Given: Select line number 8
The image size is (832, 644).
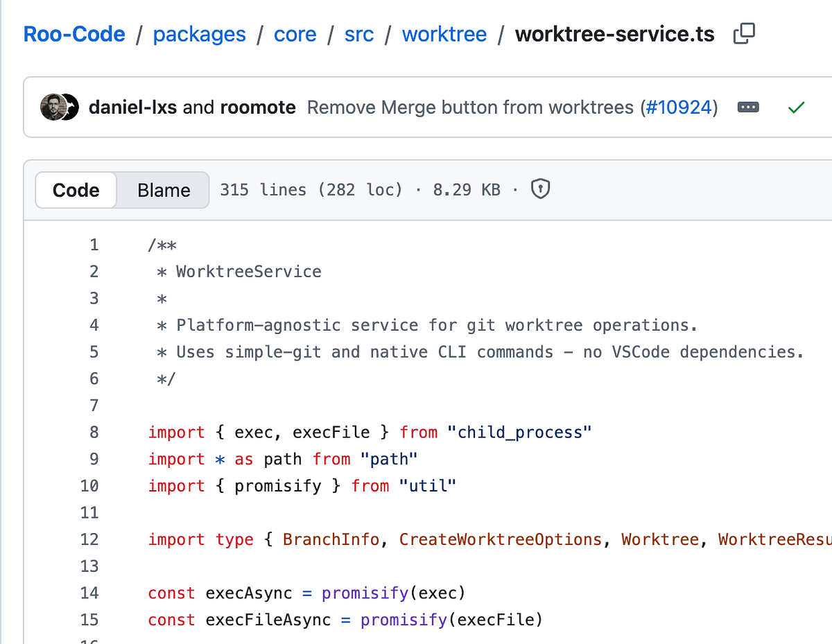Looking at the screenshot, I should [x=94, y=433].
